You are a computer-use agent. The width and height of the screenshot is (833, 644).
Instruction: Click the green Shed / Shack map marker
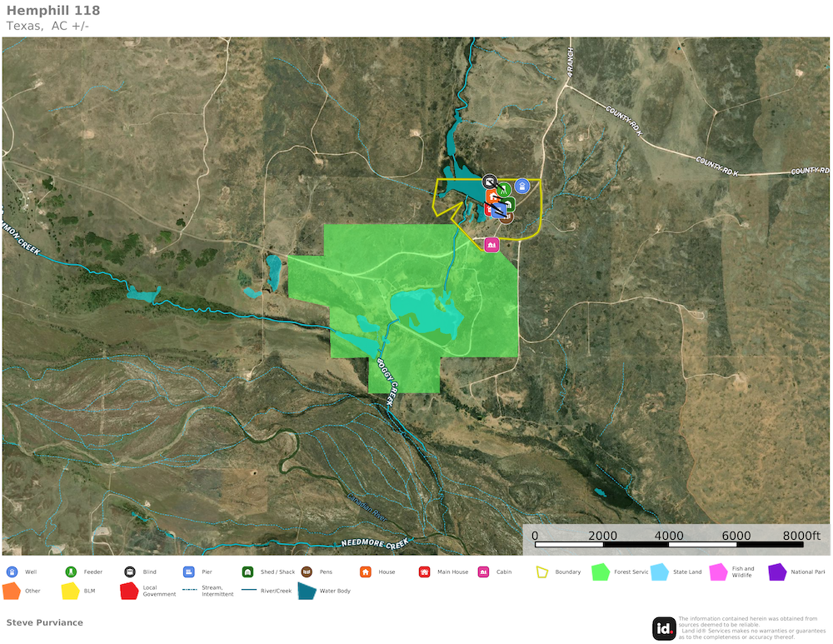[x=509, y=204]
